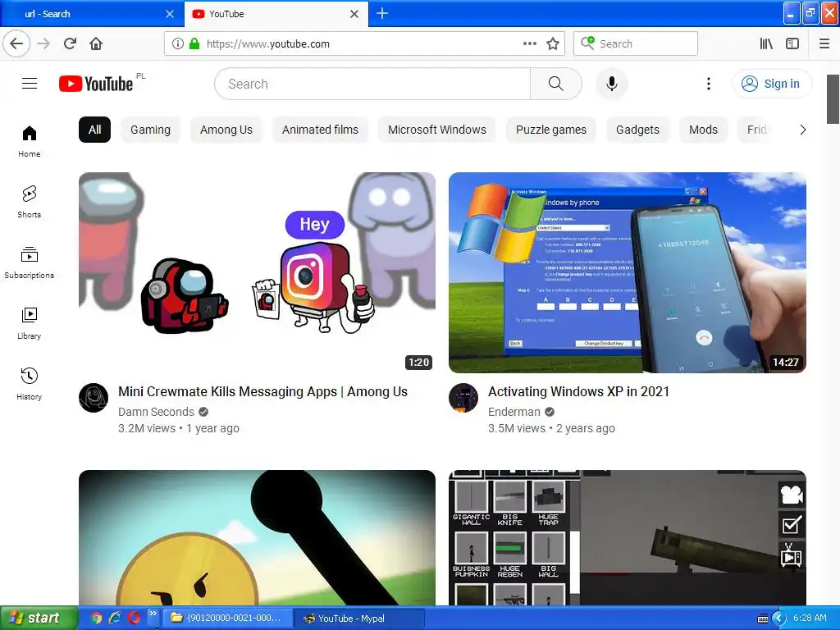This screenshot has width=840, height=630.
Task: Open Home in YouTube sidebar
Action: click(29, 141)
